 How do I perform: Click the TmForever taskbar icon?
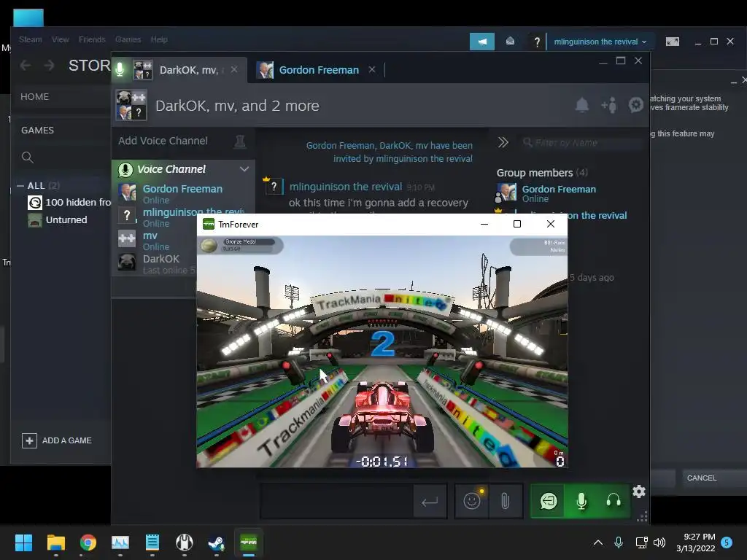coord(248,542)
